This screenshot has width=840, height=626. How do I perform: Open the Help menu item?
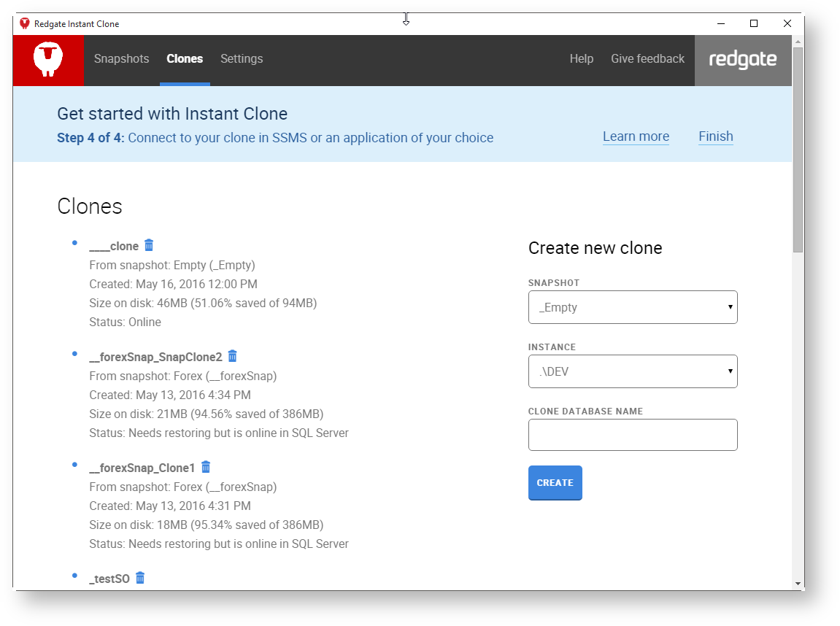click(581, 59)
